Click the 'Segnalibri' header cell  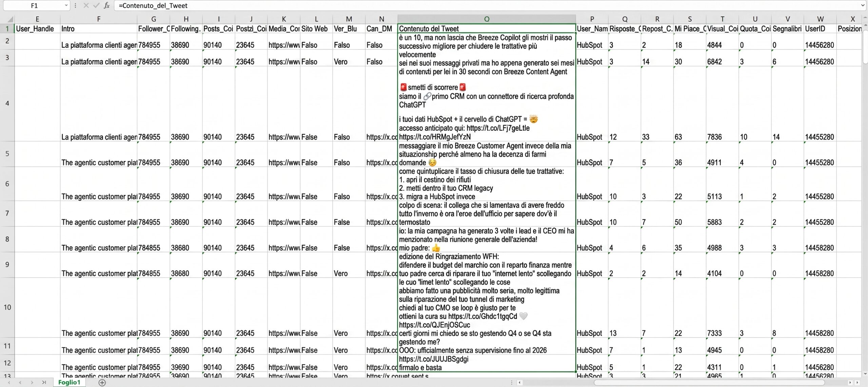tap(788, 28)
